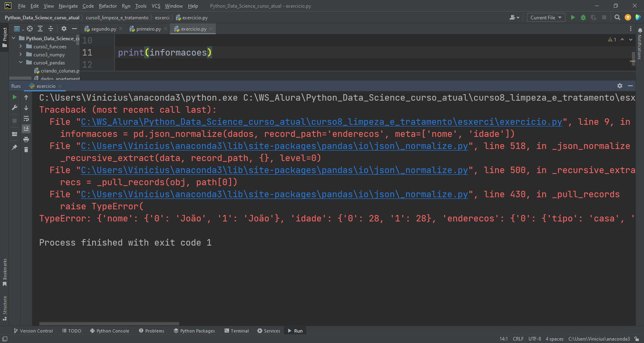Click the up arrow in Run output
The width and height of the screenshot is (644, 343).
pos(26,97)
